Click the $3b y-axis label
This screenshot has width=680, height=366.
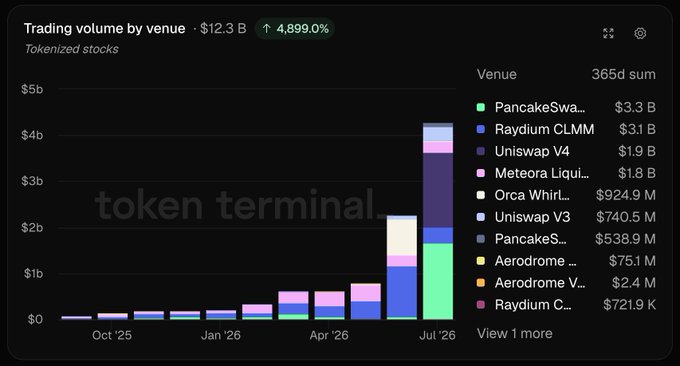click(32, 181)
